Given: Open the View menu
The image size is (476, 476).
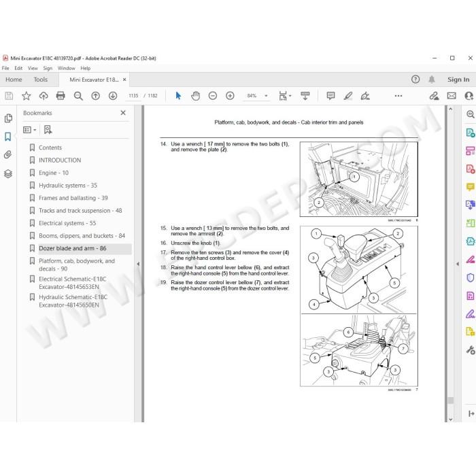Looking at the screenshot, I should click(33, 68).
